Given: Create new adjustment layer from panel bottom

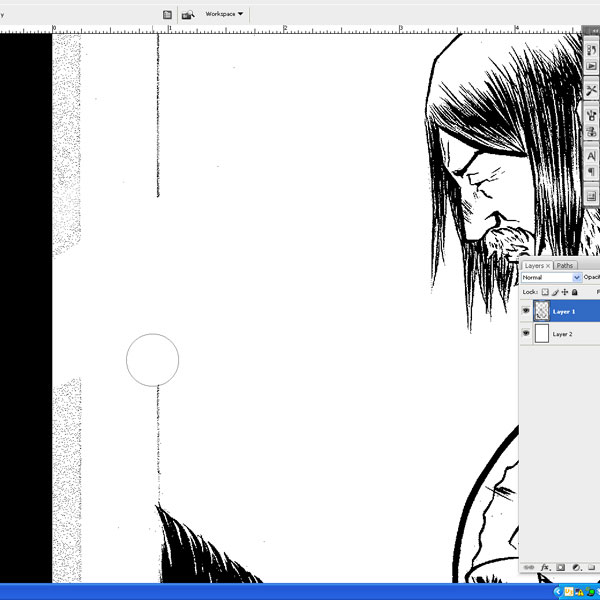Looking at the screenshot, I should pyautogui.click(x=577, y=567).
